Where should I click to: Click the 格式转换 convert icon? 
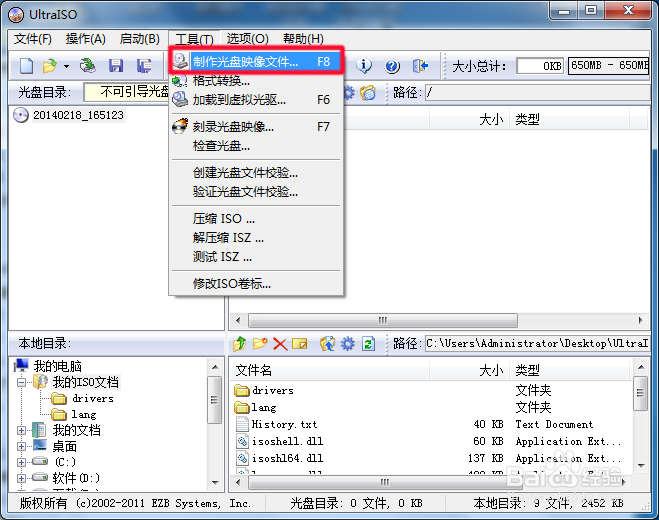pos(180,80)
